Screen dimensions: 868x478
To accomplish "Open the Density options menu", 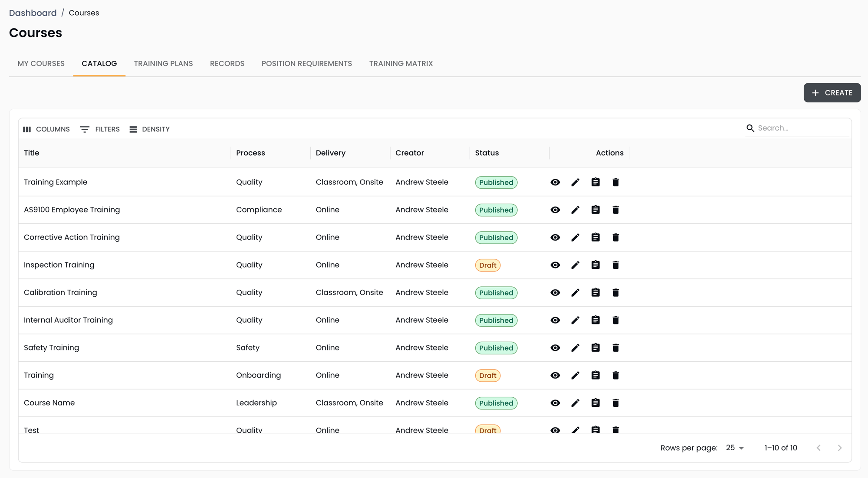I will pos(150,129).
